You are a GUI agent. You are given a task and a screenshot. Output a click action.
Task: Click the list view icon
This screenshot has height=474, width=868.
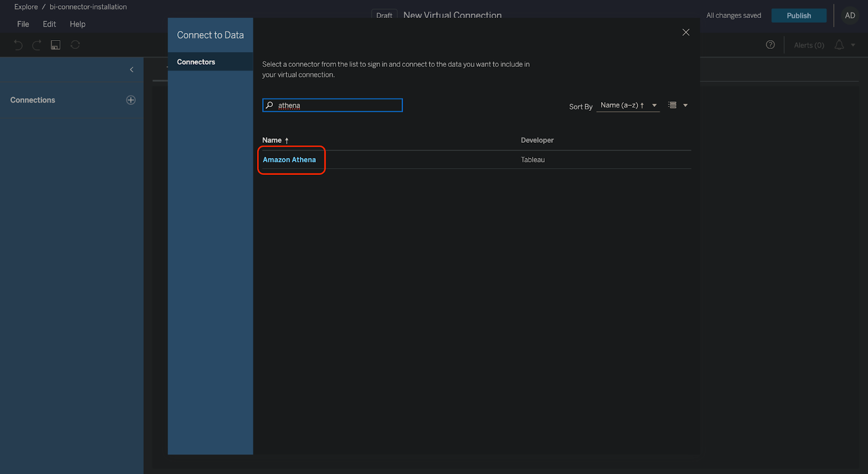click(x=673, y=105)
